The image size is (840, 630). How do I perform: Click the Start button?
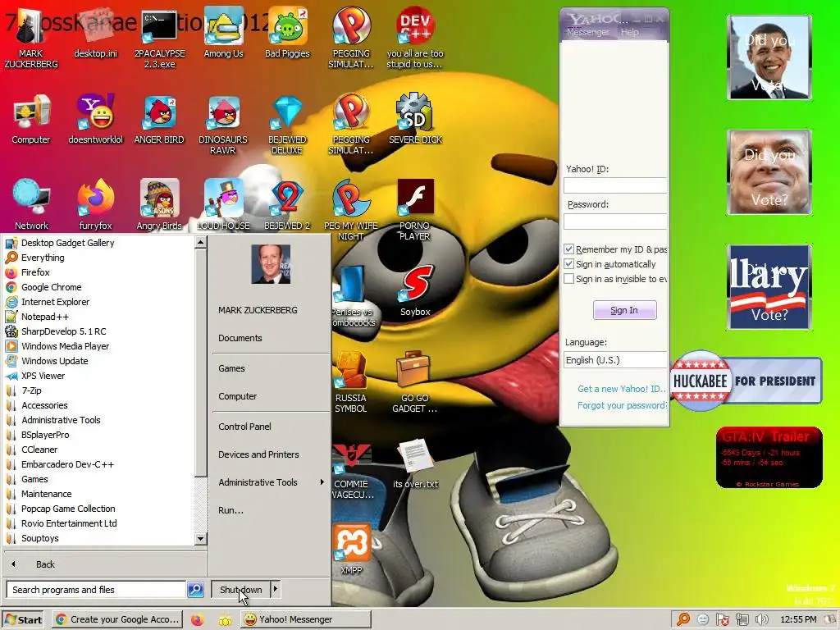point(24,620)
